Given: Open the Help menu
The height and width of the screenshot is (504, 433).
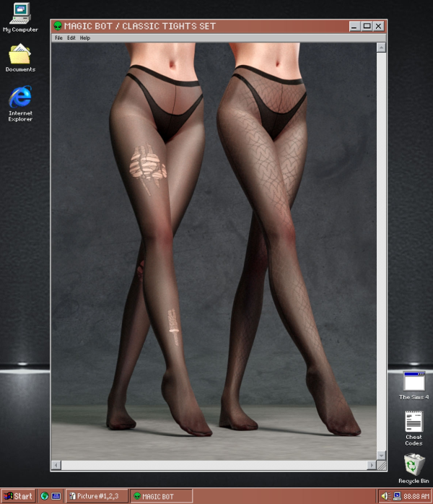Looking at the screenshot, I should coord(85,38).
